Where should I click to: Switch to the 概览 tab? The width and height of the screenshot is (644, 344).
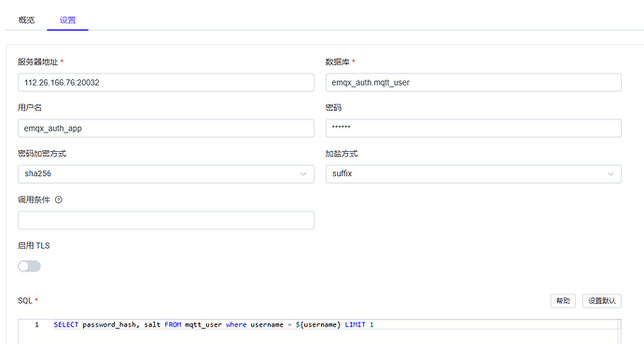point(26,21)
